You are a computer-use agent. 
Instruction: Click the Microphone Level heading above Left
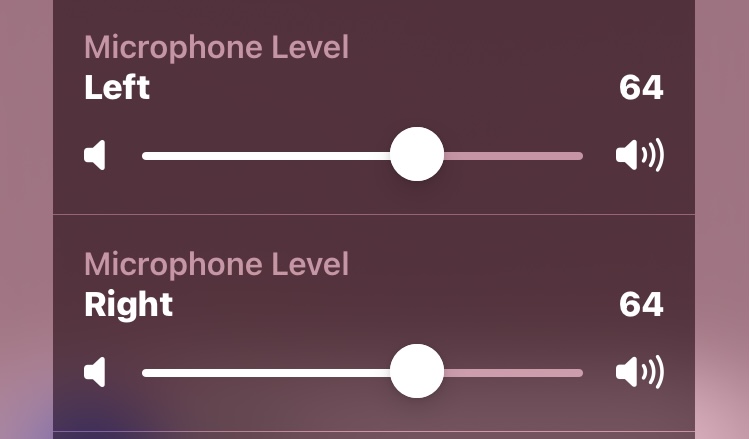(x=216, y=47)
